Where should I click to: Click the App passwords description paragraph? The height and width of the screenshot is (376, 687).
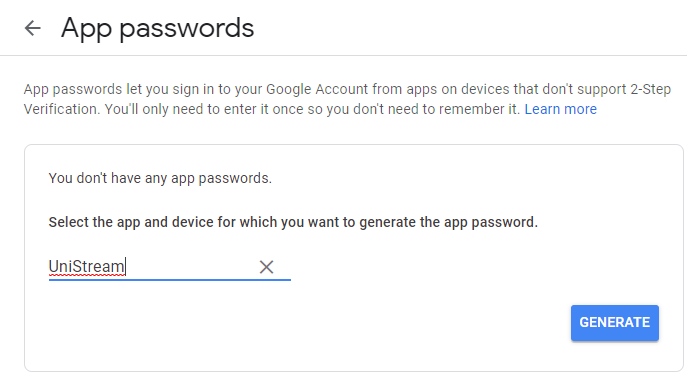click(x=347, y=99)
